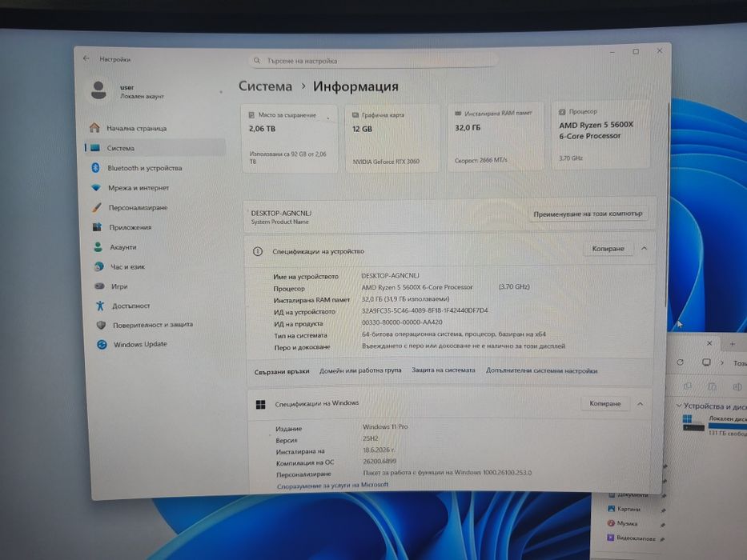Click the Поверителност и защита shield icon
Screen dimensions: 747x560
tap(101, 325)
